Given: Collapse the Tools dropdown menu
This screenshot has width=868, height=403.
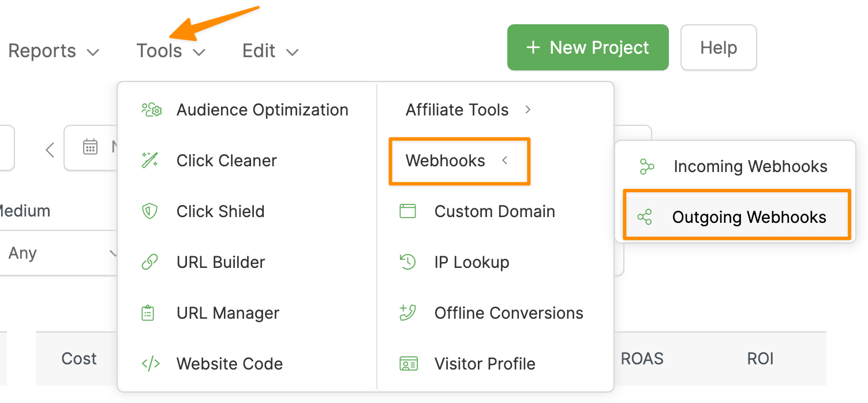Looking at the screenshot, I should click(170, 51).
